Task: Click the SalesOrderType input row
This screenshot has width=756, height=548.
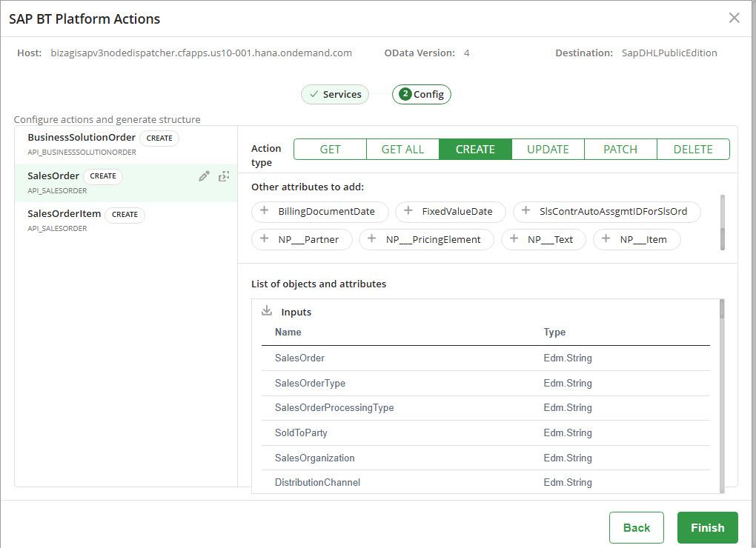Action: coord(485,384)
